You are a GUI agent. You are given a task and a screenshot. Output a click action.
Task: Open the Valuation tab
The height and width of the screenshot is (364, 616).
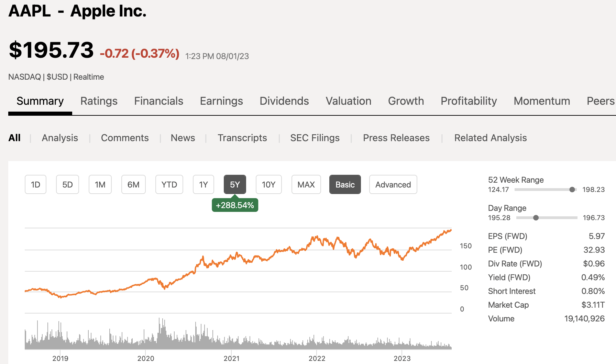click(x=349, y=101)
